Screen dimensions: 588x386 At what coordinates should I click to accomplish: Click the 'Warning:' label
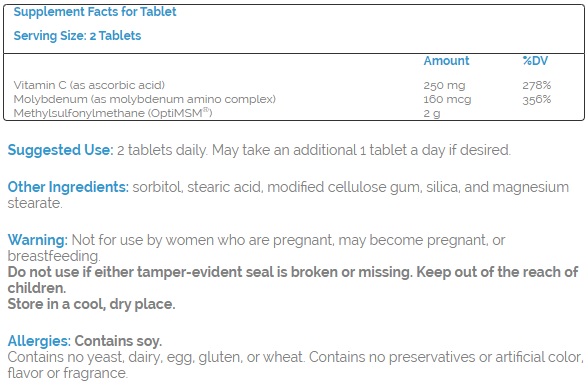point(38,240)
